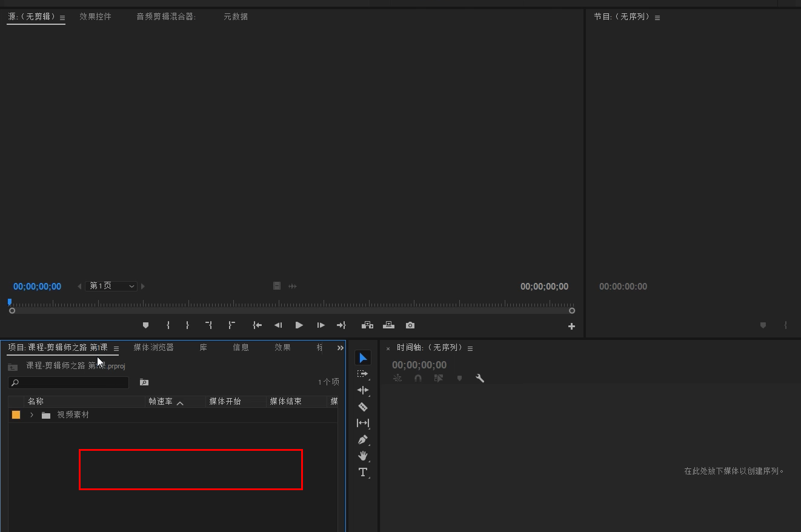This screenshot has width=801, height=532.
Task: Switch to the 媒体浏览器 tab
Action: [153, 347]
